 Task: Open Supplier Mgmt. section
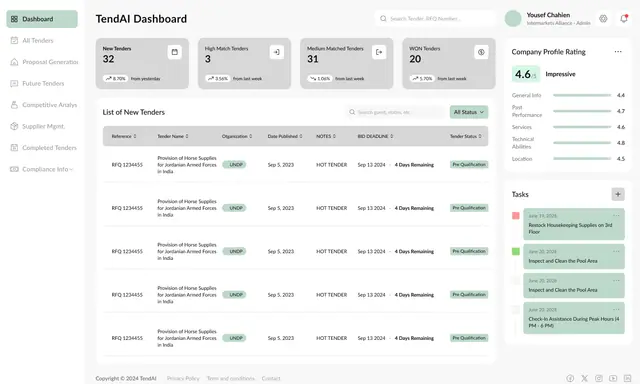[x=43, y=127]
